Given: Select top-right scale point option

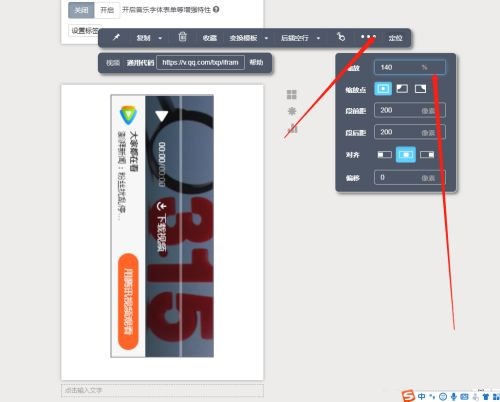Looking at the screenshot, I should click(x=420, y=89).
